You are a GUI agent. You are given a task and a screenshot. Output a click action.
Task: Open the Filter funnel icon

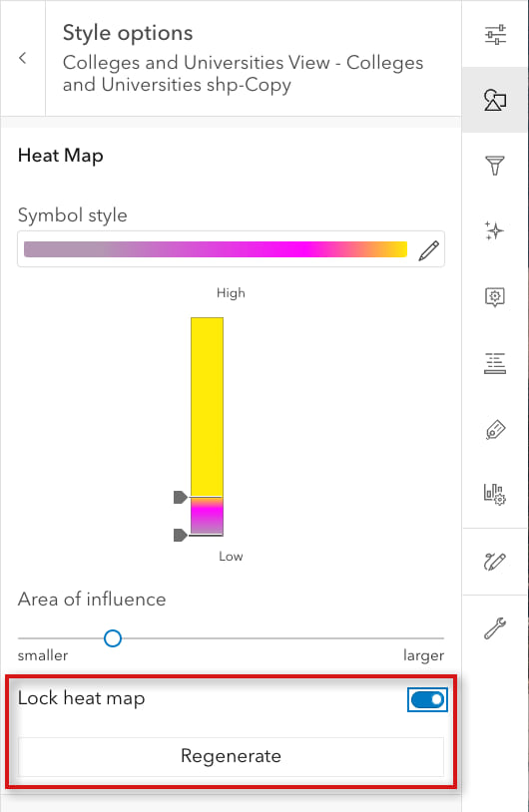click(x=495, y=166)
